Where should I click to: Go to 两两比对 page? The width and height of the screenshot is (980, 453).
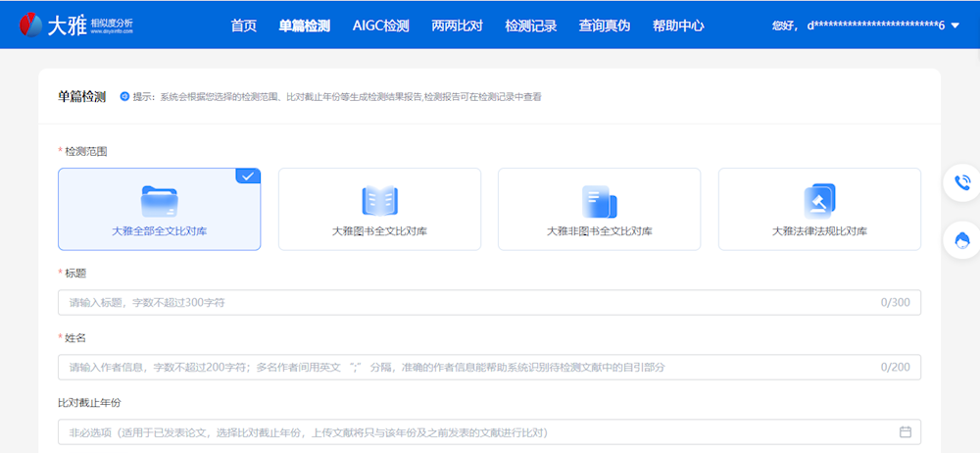coord(457,26)
